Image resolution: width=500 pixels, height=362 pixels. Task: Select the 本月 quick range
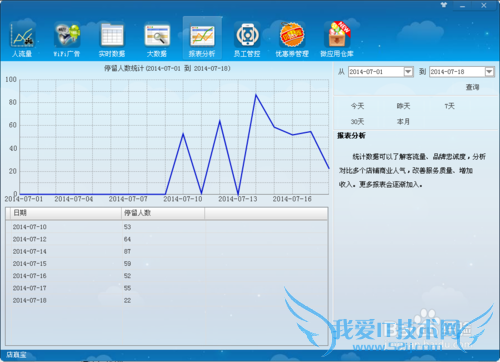pyautogui.click(x=403, y=122)
